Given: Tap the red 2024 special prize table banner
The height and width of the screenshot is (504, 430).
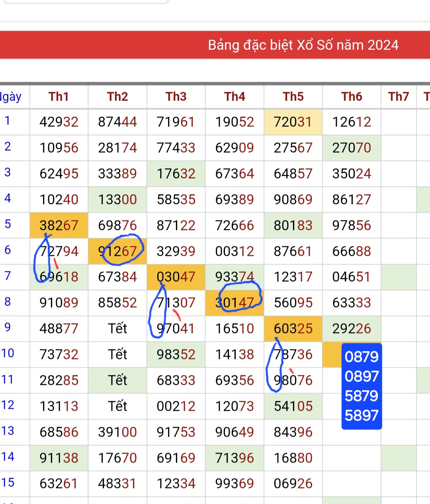Looking at the screenshot, I should 215,45.
